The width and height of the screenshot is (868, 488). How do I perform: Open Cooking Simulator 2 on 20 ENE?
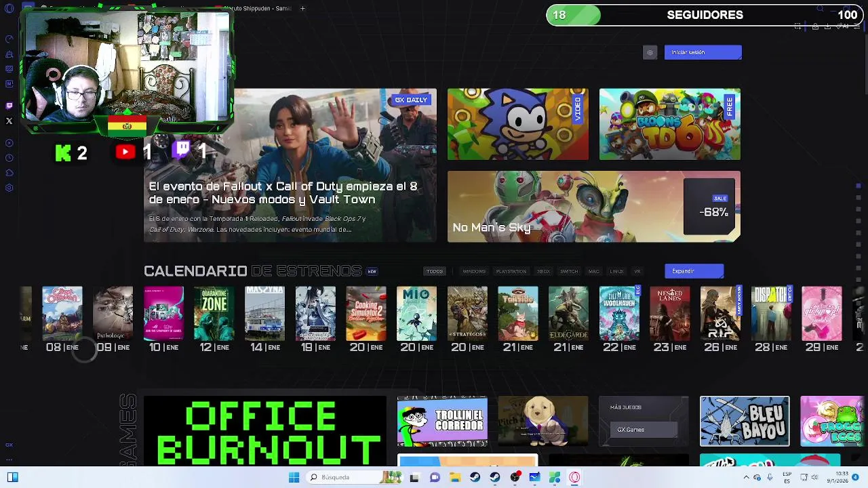pyautogui.click(x=366, y=314)
